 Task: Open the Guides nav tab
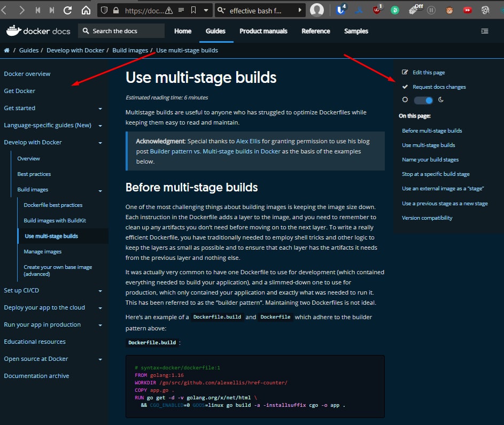pyautogui.click(x=216, y=31)
